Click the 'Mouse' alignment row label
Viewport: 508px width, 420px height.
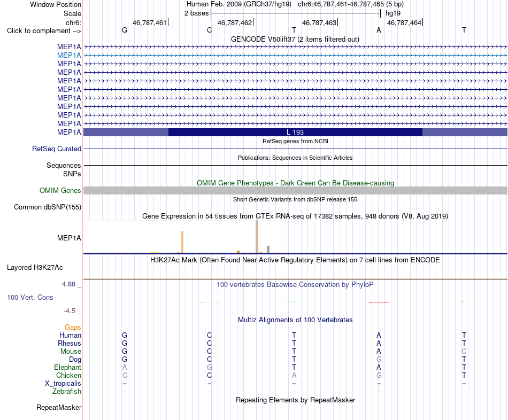coord(71,352)
